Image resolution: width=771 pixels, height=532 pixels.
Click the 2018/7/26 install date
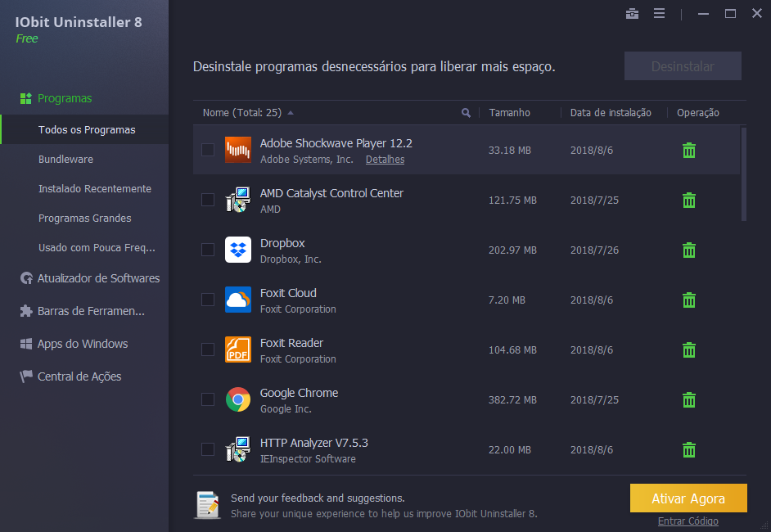pyautogui.click(x=594, y=250)
